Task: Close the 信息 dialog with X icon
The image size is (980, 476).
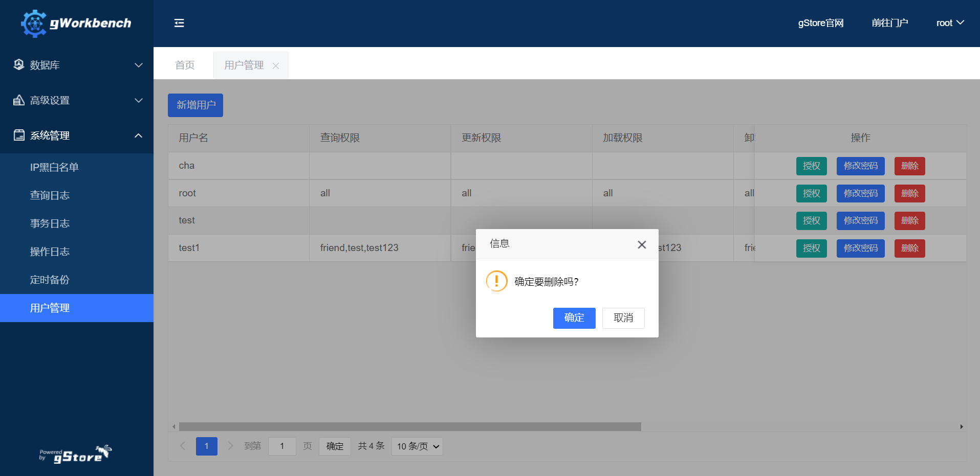Action: tap(642, 244)
